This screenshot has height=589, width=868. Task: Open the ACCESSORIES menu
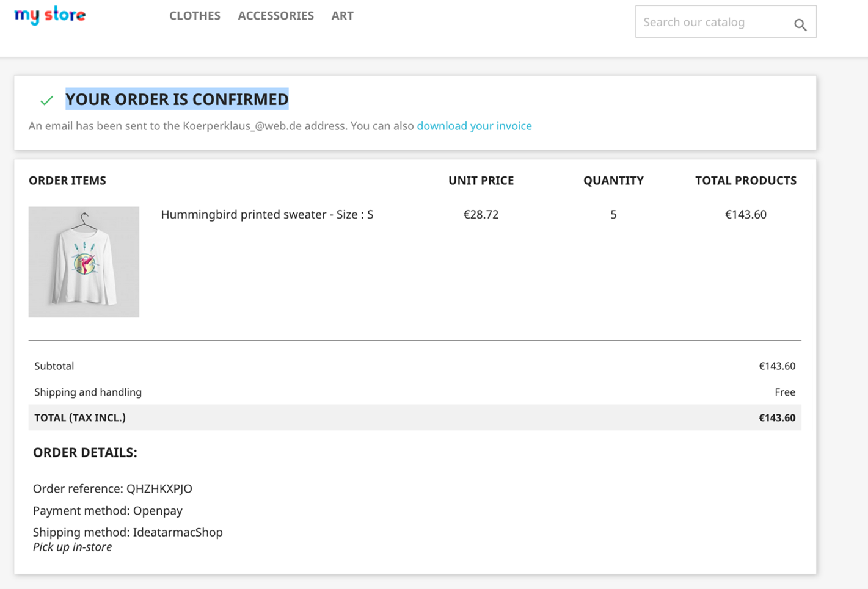(x=275, y=16)
